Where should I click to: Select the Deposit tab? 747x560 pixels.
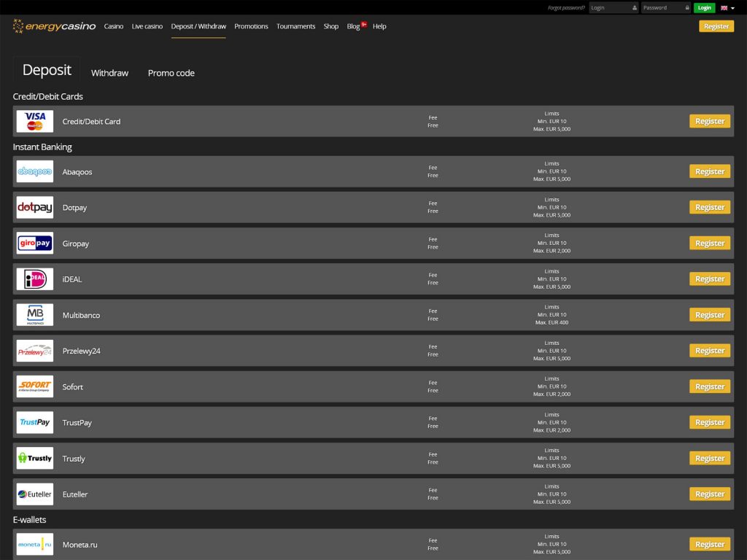(x=47, y=70)
